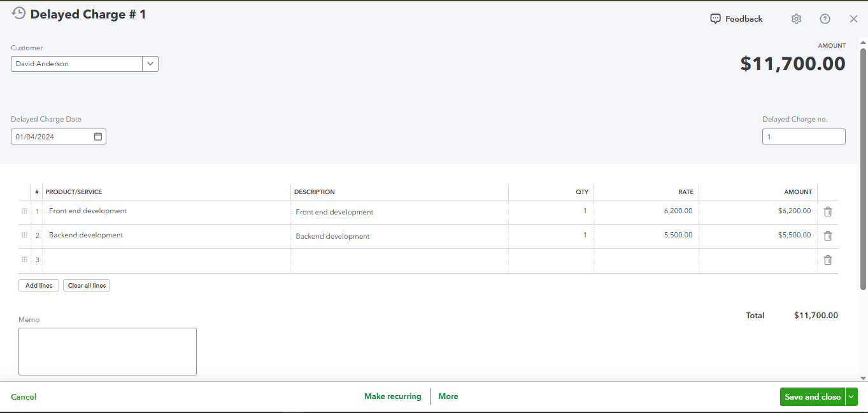Click the Cancel link
Screen dimensions: 868x413
(24, 397)
